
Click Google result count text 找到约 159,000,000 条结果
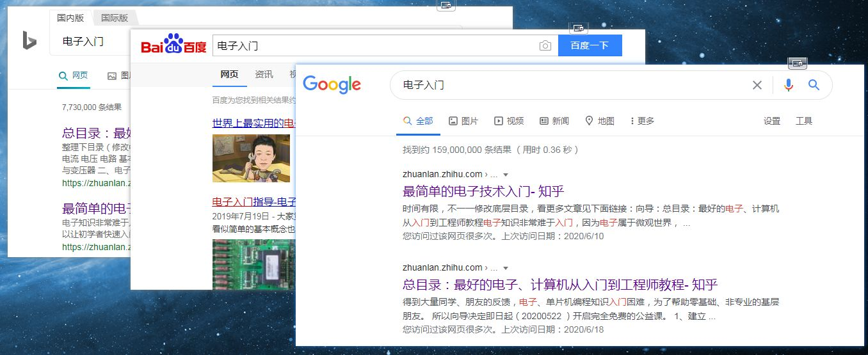[457, 150]
